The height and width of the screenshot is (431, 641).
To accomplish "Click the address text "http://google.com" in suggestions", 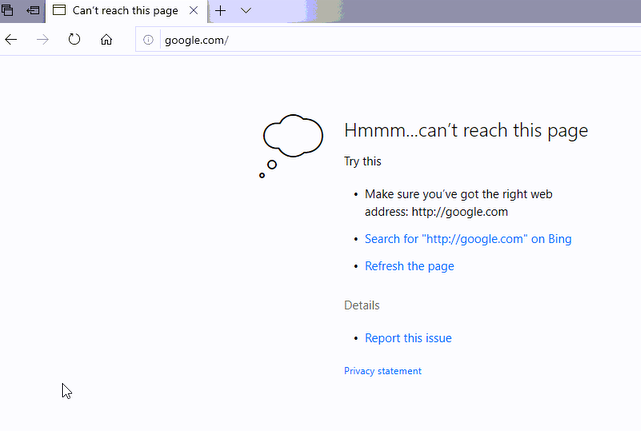I will coord(459,212).
